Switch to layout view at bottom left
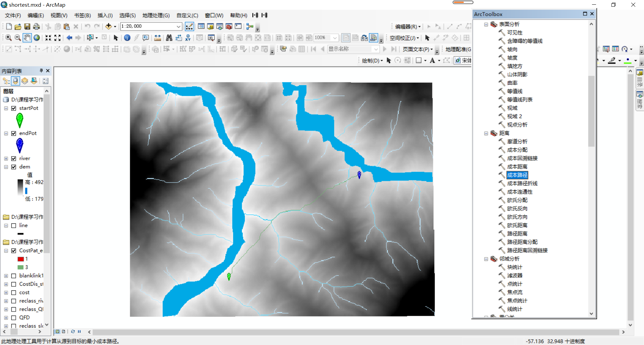The width and height of the screenshot is (644, 345). [64, 332]
